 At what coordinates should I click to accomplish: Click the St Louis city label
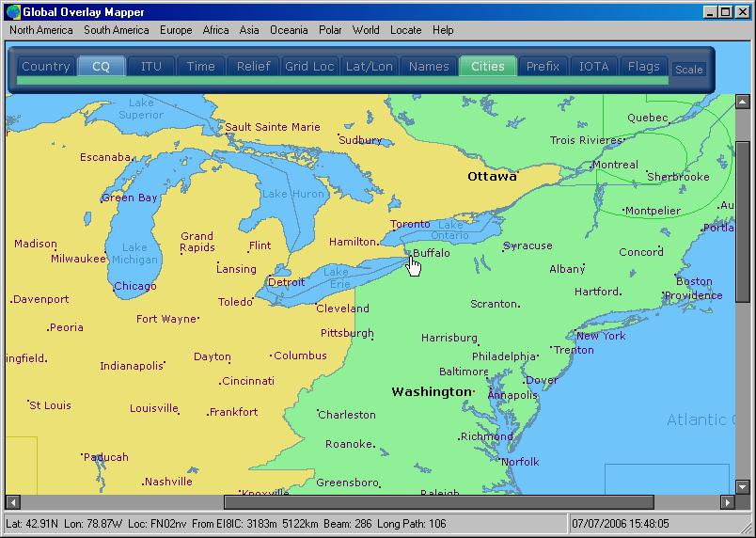pyautogui.click(x=50, y=406)
